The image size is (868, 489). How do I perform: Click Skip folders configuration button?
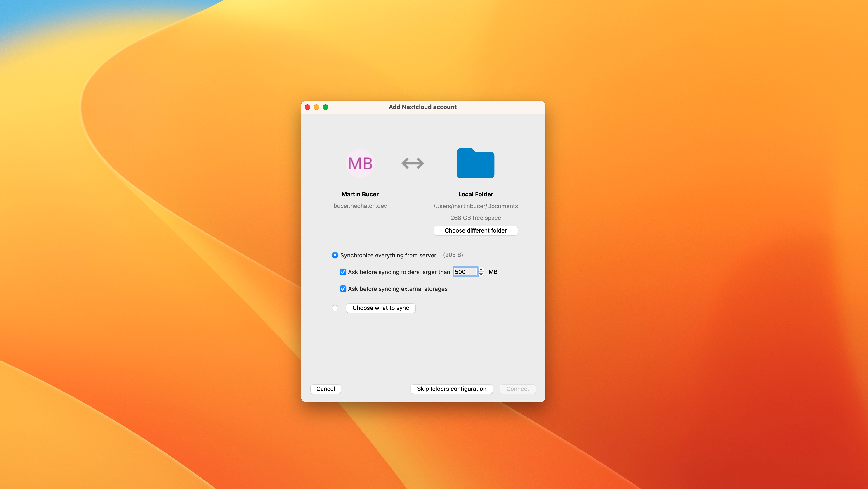(452, 389)
